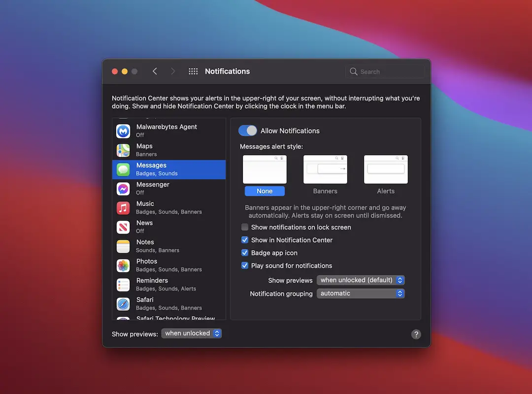Click the Search field in title bar

(385, 71)
